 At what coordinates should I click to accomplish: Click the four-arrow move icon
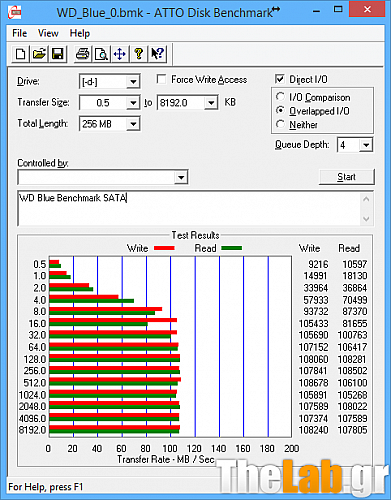[120, 54]
